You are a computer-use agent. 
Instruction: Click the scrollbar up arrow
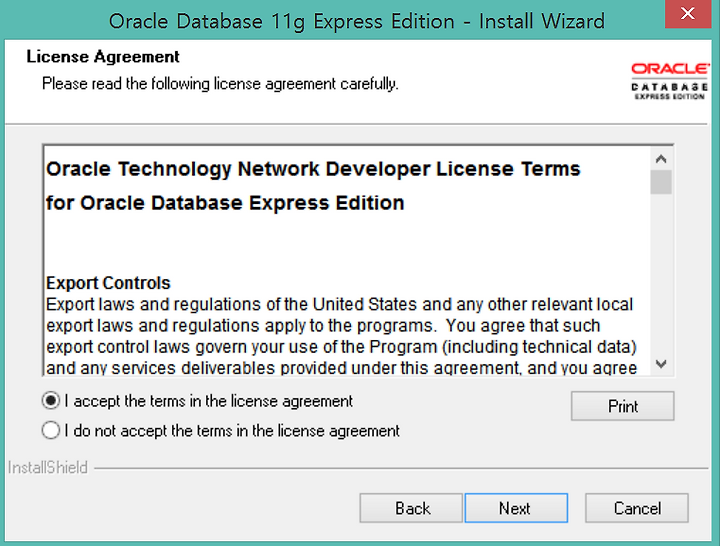click(661, 159)
